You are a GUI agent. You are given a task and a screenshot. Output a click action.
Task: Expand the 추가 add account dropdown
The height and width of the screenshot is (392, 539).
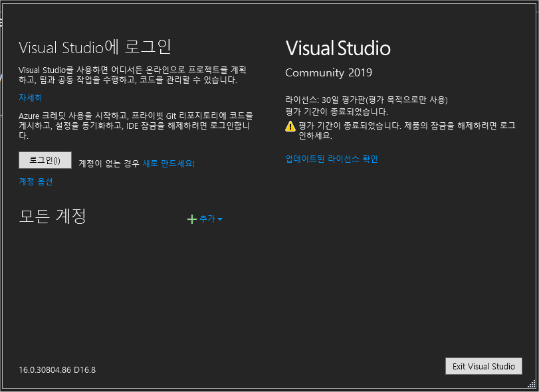coord(211,219)
